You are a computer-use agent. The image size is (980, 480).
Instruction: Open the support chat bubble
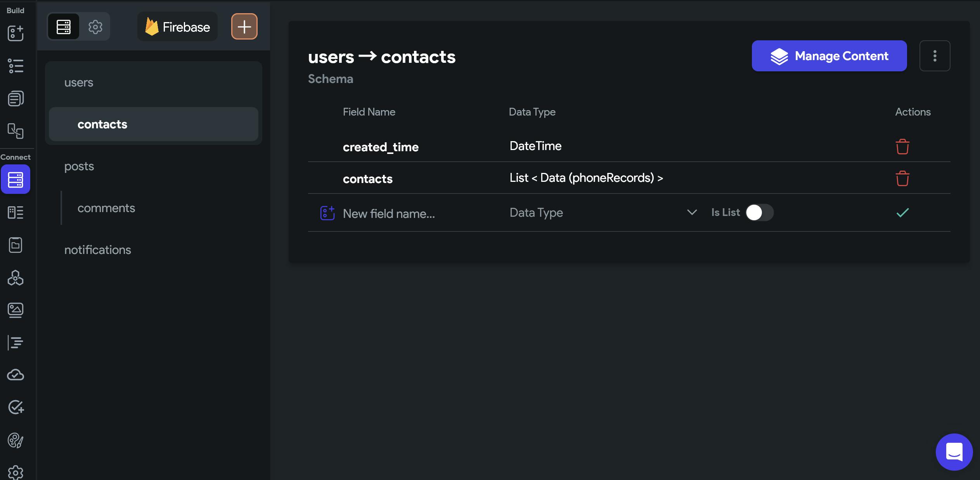(x=954, y=452)
